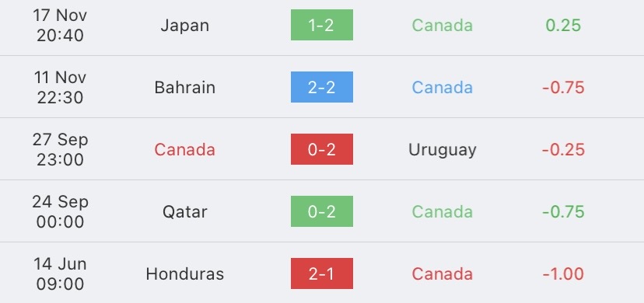Select the Japan team name
This screenshot has height=303, width=644.
185,26
